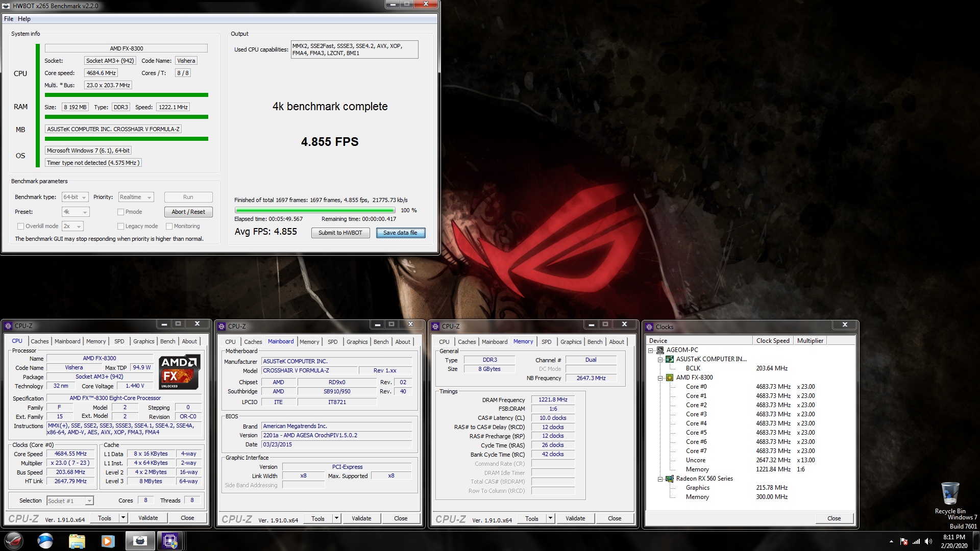Viewport: 980px width, 551px height.
Task: Open SPD tab in CPU-Z Mainboard window
Action: click(x=332, y=342)
